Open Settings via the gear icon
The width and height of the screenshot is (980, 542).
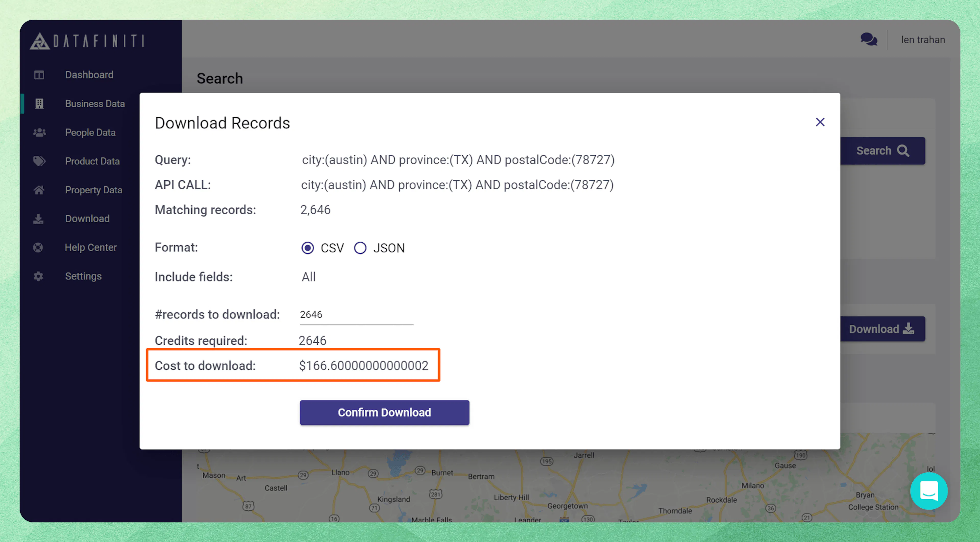39,276
